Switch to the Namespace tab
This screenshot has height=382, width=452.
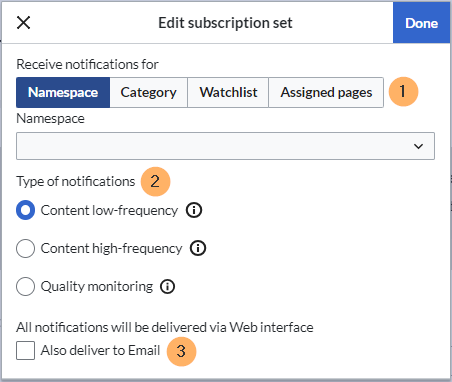pos(63,92)
